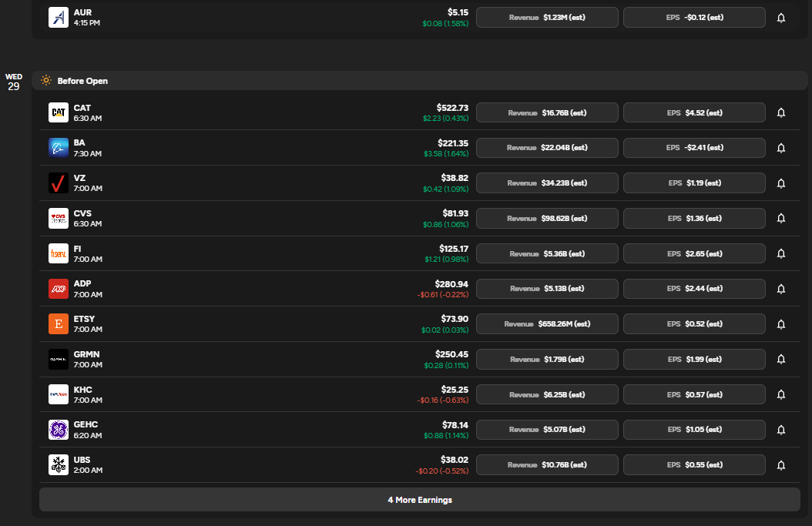Open ETSY Revenue $658.26M estimate
The image size is (812, 526).
point(548,324)
